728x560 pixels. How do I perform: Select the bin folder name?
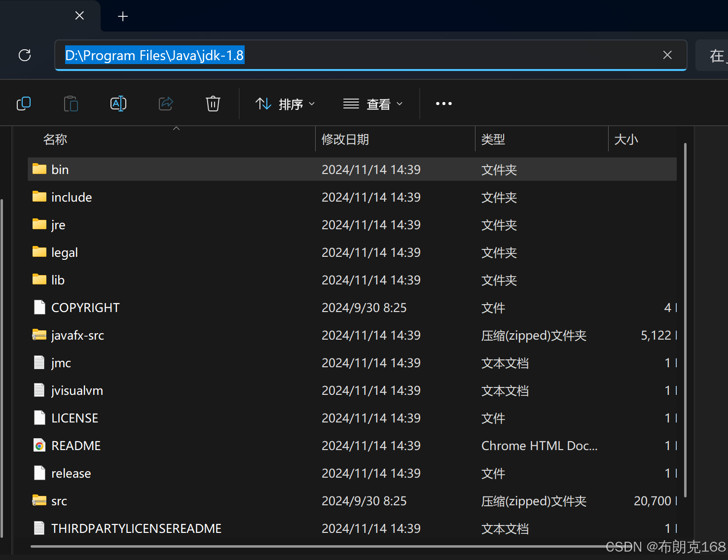(x=60, y=170)
